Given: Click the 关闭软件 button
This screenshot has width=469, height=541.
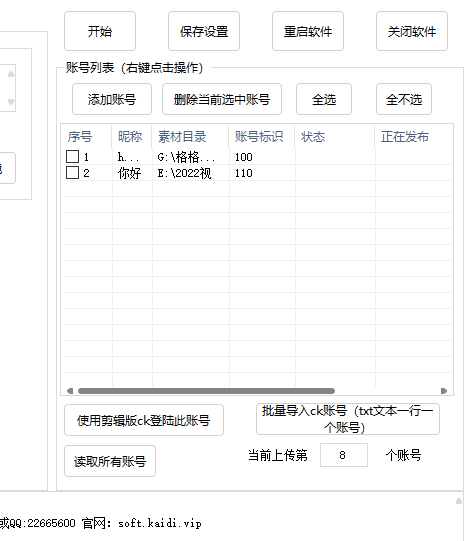Looking at the screenshot, I should coord(412,31).
